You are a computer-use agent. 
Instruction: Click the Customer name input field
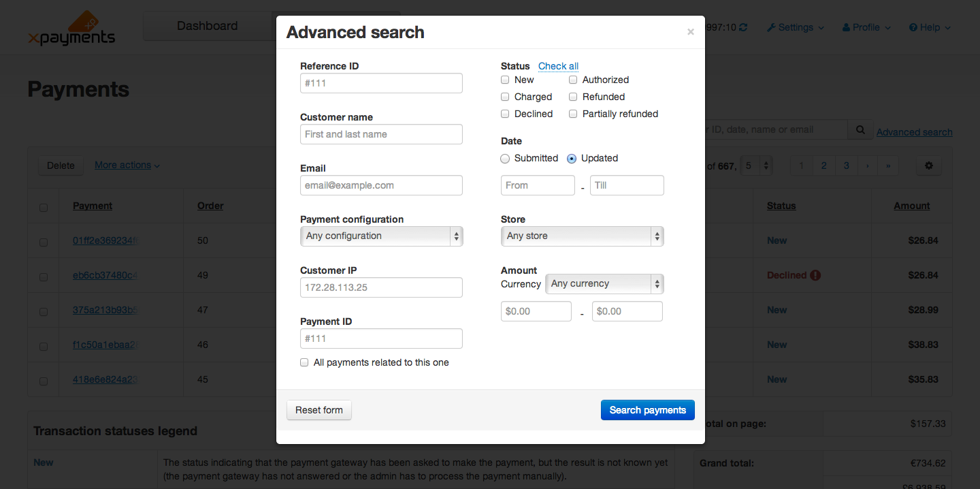(x=381, y=134)
